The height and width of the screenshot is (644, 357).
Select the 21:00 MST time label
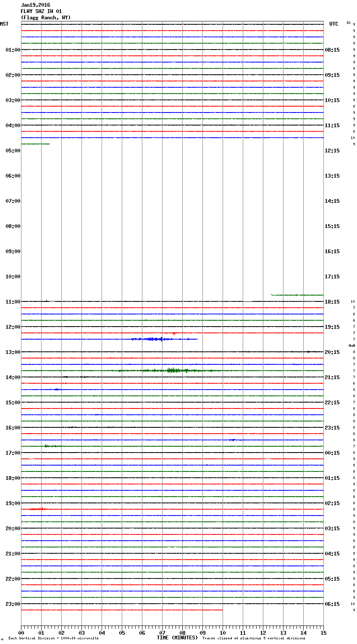(13, 554)
